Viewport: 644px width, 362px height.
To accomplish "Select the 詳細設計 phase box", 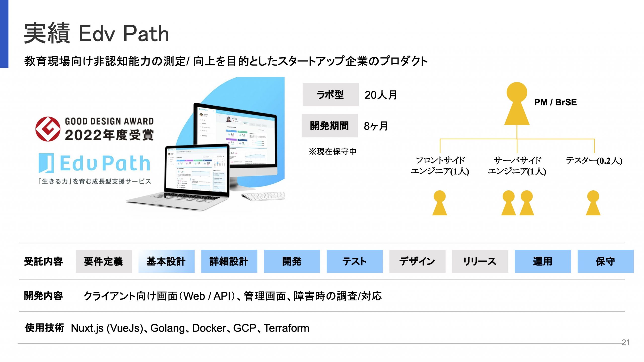I will point(229,261).
